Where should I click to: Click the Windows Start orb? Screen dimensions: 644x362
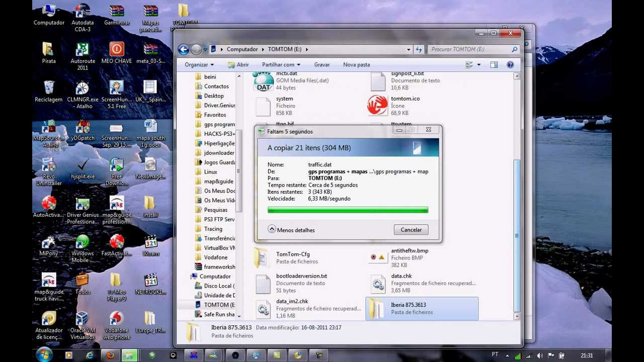click(x=44, y=354)
